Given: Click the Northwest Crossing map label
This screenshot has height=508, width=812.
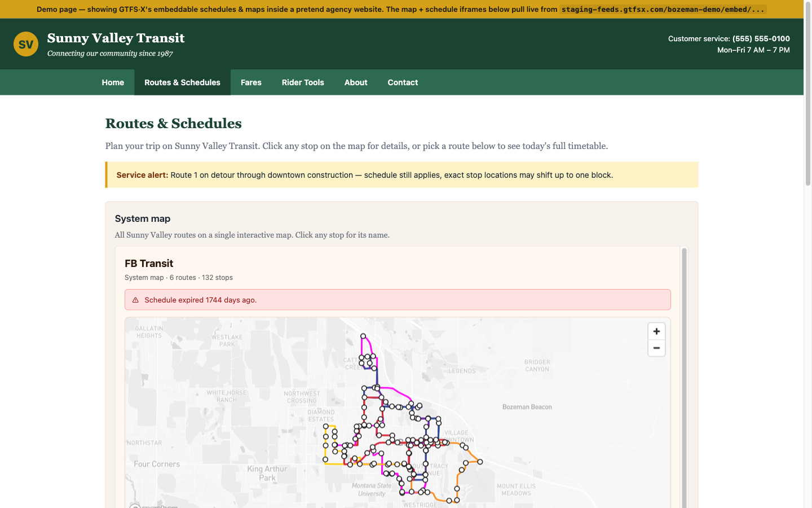Looking at the screenshot, I should [302, 397].
